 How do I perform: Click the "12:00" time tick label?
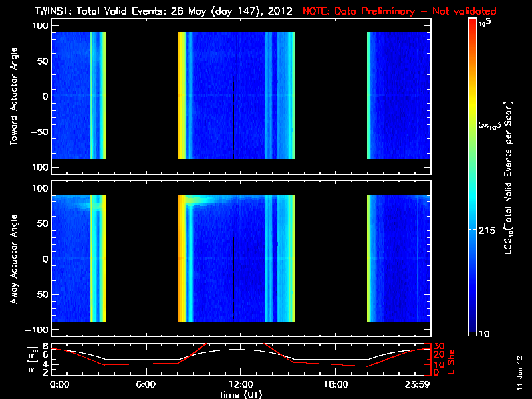[x=241, y=384]
